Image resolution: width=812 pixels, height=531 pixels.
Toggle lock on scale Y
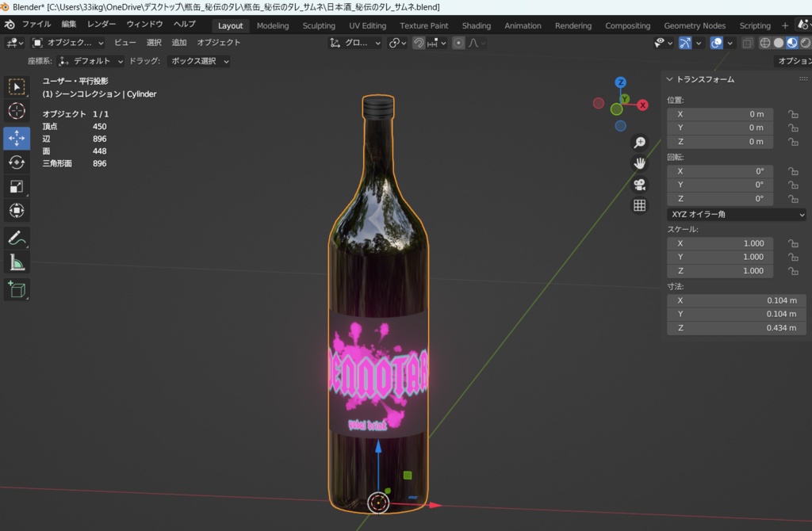tap(793, 258)
